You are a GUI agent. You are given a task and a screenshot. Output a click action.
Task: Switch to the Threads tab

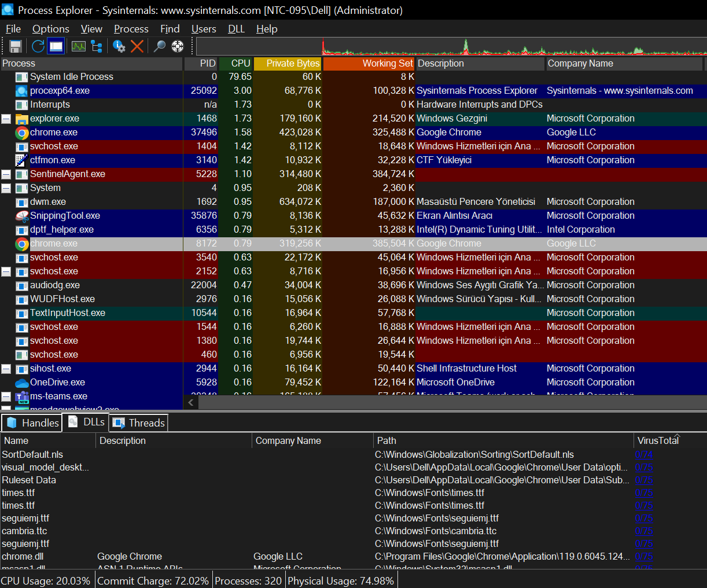pyautogui.click(x=139, y=423)
